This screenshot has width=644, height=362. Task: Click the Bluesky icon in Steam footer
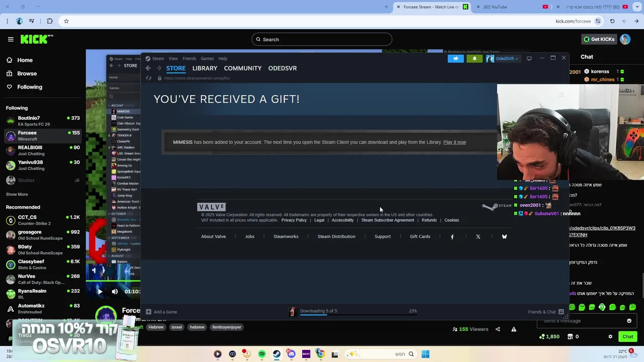pyautogui.click(x=504, y=237)
